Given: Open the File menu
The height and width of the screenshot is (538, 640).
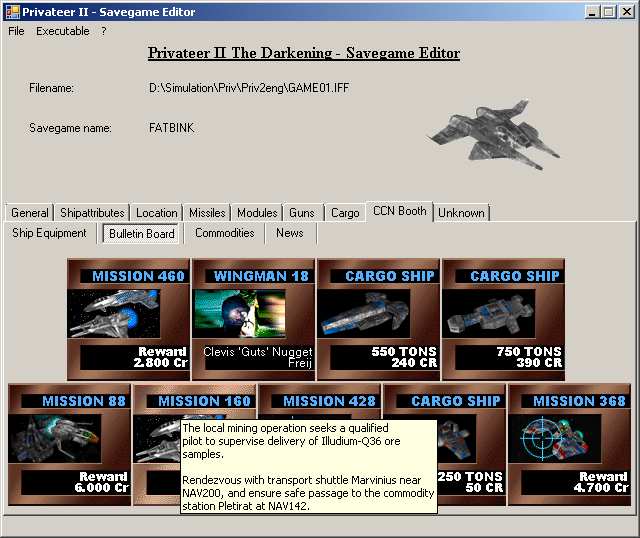Looking at the screenshot, I should [16, 31].
